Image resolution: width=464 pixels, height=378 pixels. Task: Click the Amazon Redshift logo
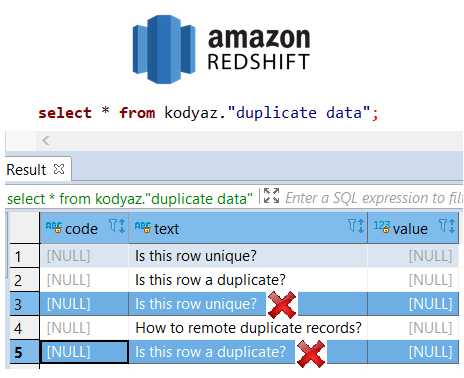tap(221, 49)
